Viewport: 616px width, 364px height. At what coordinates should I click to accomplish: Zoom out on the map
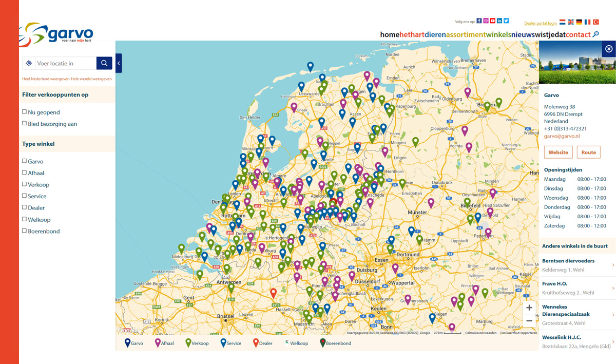[x=529, y=321]
